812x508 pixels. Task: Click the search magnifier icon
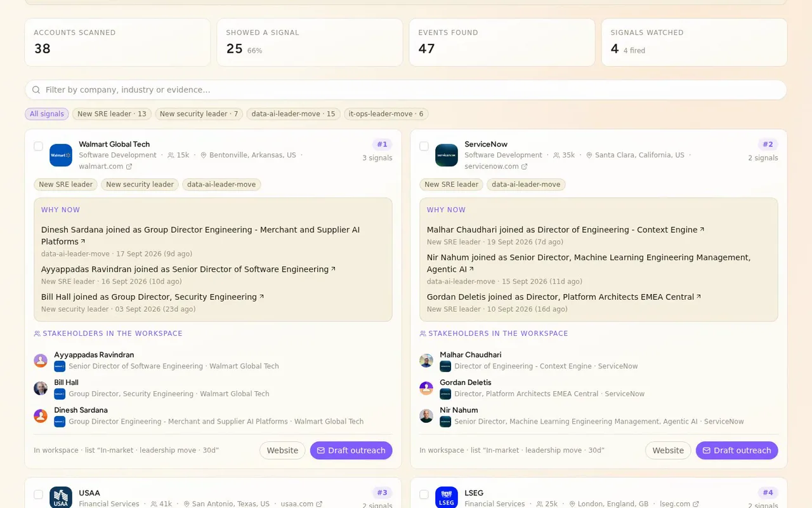36,90
